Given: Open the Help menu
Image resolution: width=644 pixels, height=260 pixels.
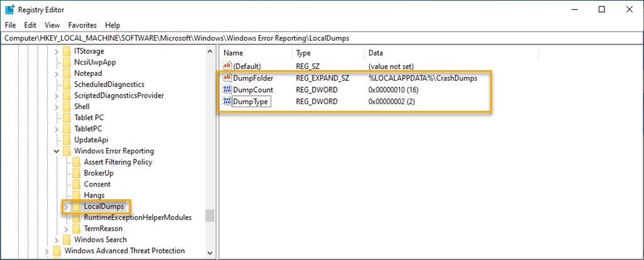Looking at the screenshot, I should tap(112, 25).
